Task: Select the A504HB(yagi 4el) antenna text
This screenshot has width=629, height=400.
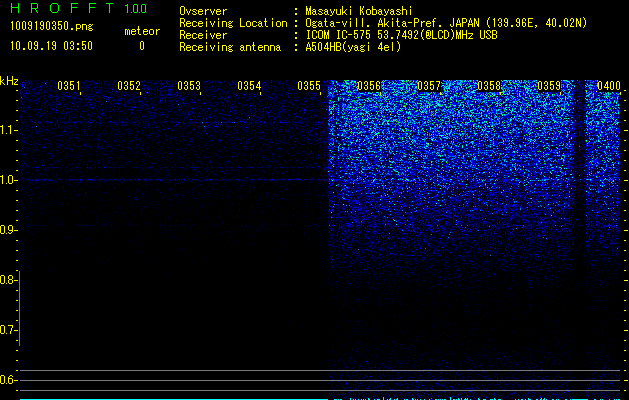Action: tap(353, 47)
